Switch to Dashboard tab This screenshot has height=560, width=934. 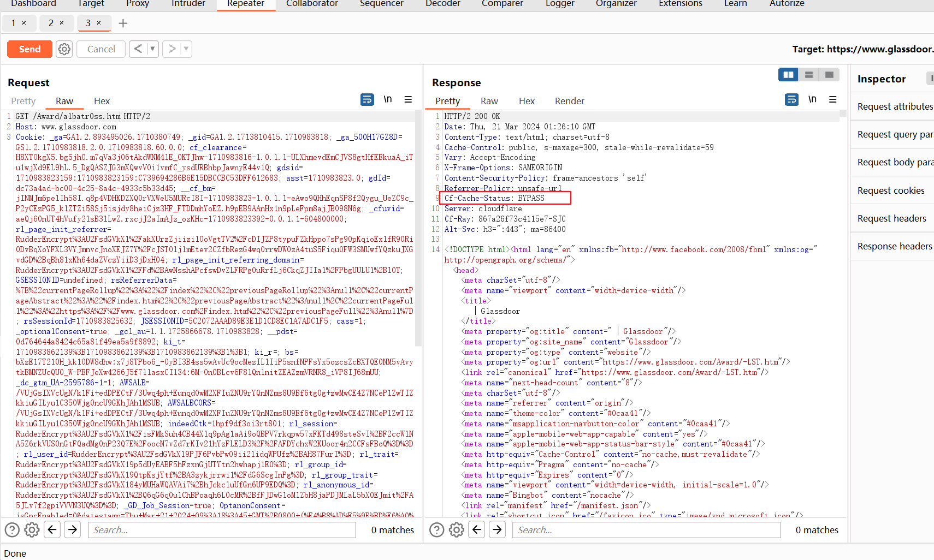point(33,4)
